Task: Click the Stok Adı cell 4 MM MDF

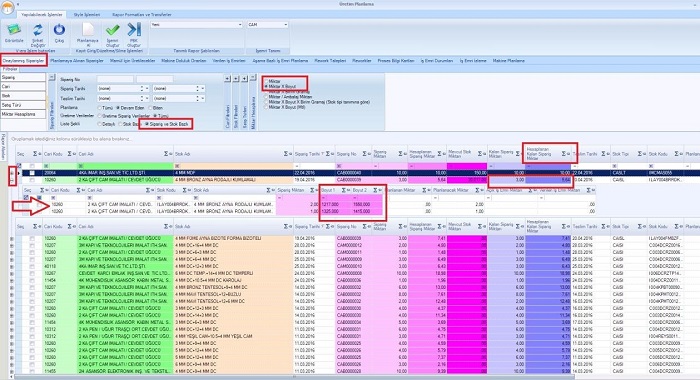Action: coord(233,173)
